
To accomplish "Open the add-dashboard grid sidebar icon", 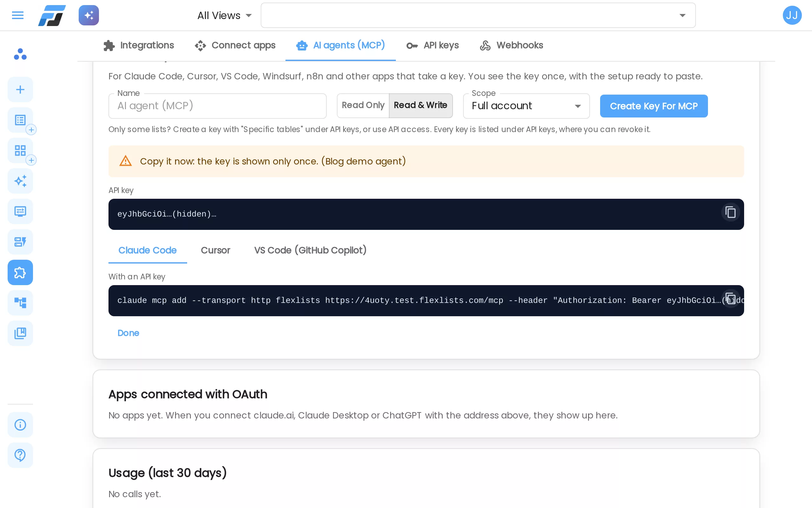I will (x=20, y=150).
